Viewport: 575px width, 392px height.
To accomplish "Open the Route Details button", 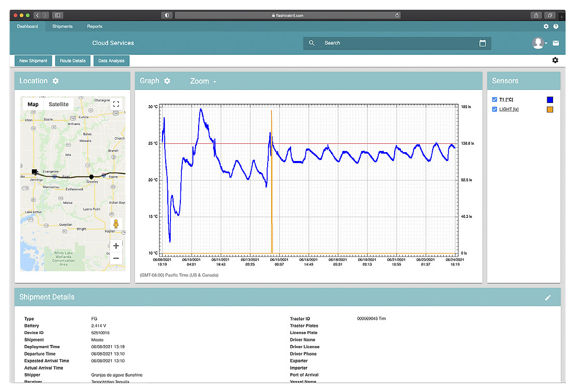I will pyautogui.click(x=73, y=61).
